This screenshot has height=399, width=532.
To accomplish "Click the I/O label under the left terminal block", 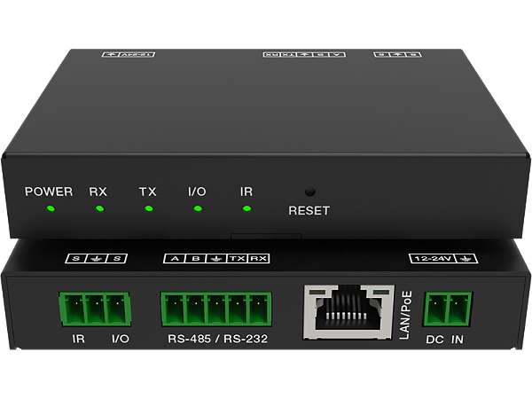I will [x=120, y=340].
